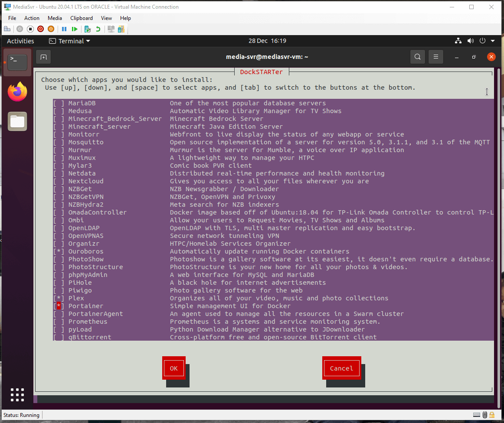504x423 pixels.
Task: Click the last toolbar icon with zipper
Action: click(x=121, y=29)
